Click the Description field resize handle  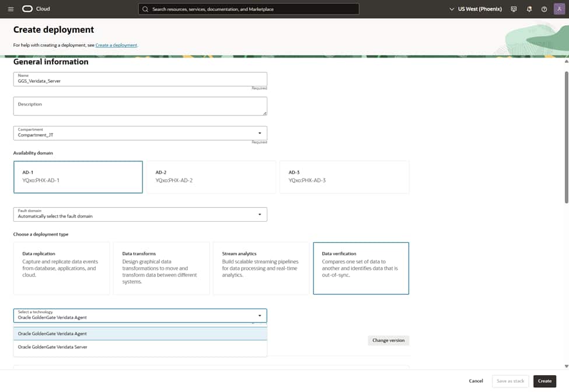pos(264,114)
